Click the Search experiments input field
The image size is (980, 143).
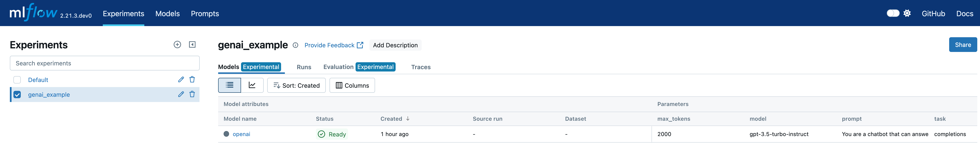pyautogui.click(x=105, y=63)
